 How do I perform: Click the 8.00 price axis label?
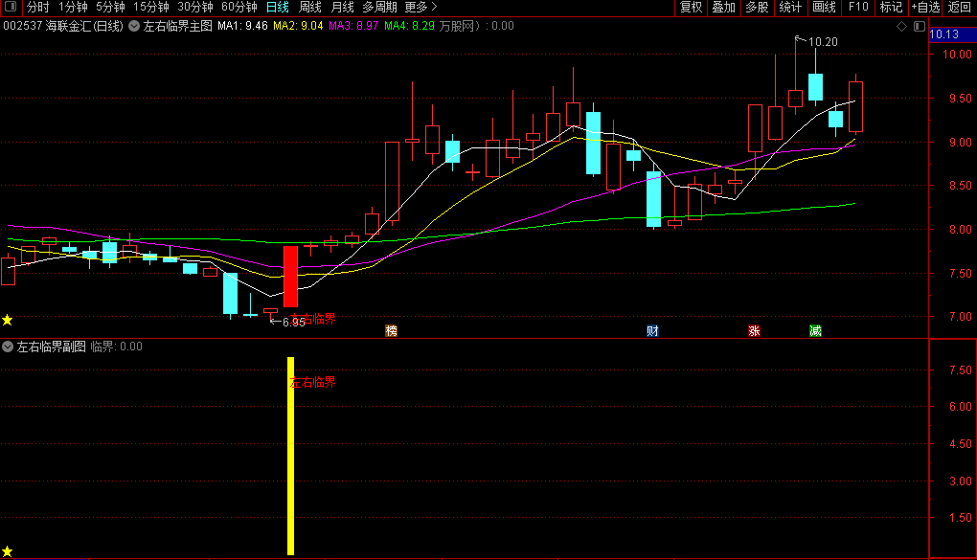pyautogui.click(x=960, y=230)
